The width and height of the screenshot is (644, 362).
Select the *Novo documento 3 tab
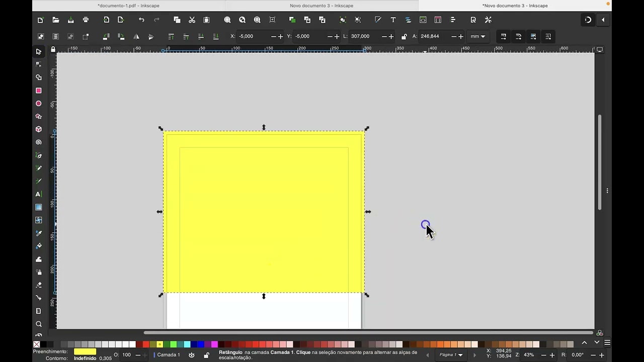[x=515, y=6]
